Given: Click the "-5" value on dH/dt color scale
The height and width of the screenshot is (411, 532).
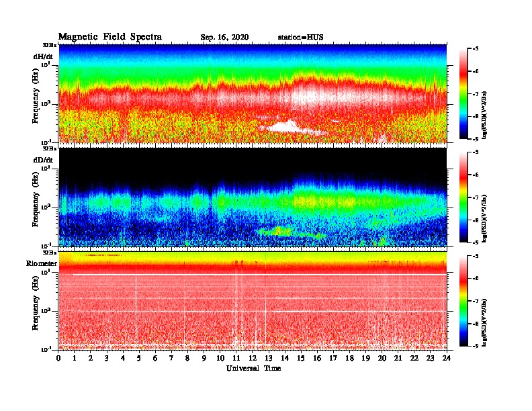Looking at the screenshot, I should coord(476,49).
